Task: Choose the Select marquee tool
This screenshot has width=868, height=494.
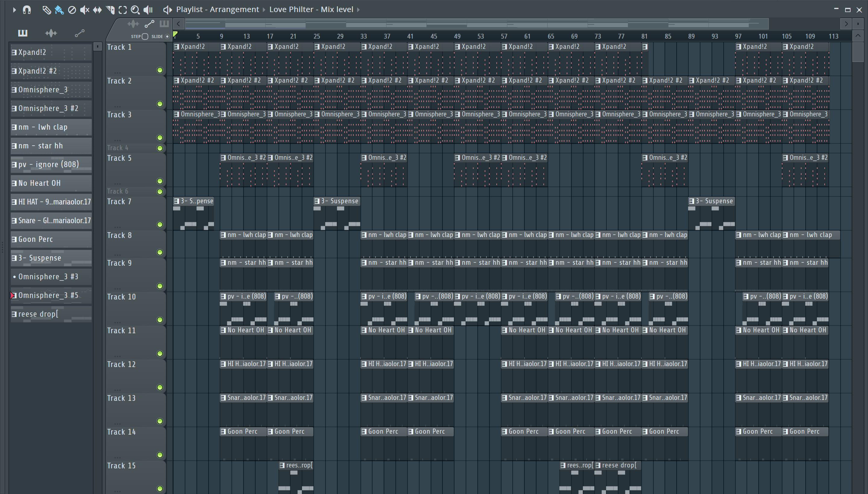Action: tap(123, 10)
